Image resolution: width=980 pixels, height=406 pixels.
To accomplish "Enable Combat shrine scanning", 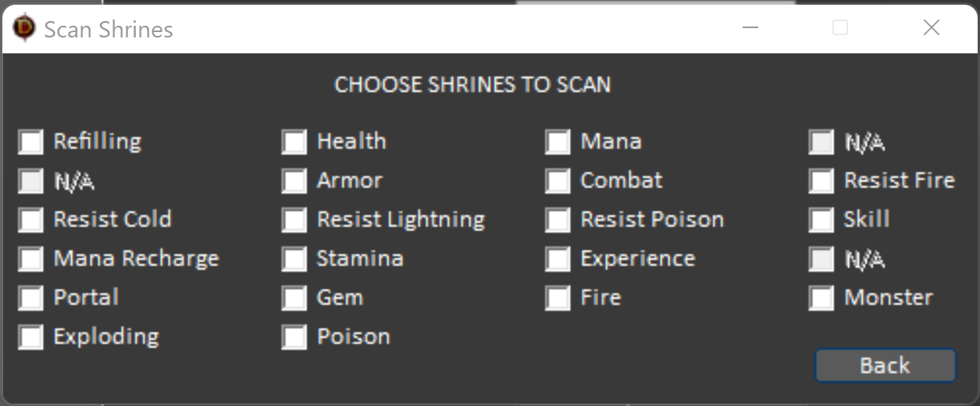I will (558, 181).
